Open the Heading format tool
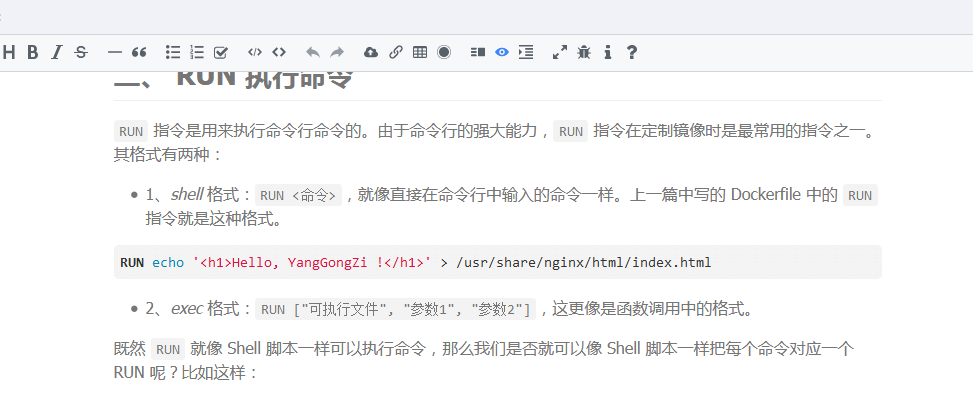Screen dimensions: 973x393 [9, 53]
